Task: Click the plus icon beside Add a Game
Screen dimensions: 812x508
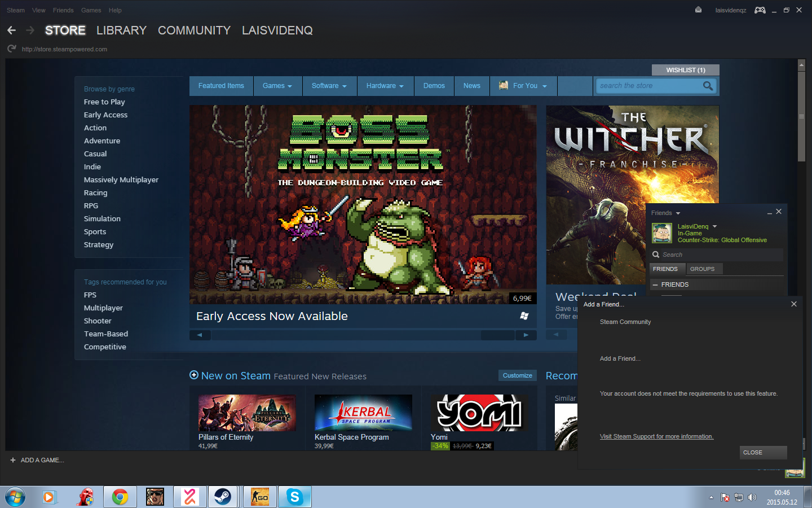Action: [x=13, y=460]
